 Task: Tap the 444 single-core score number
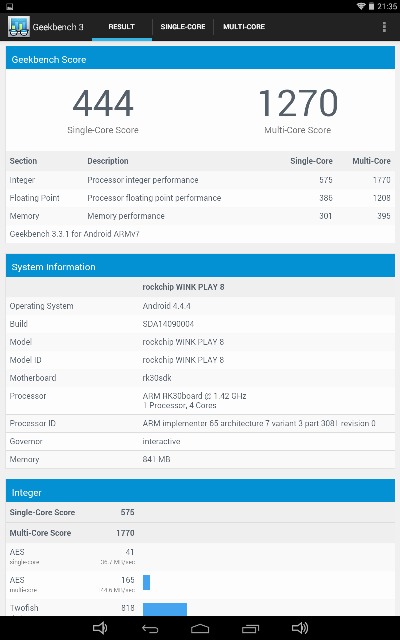pos(103,103)
